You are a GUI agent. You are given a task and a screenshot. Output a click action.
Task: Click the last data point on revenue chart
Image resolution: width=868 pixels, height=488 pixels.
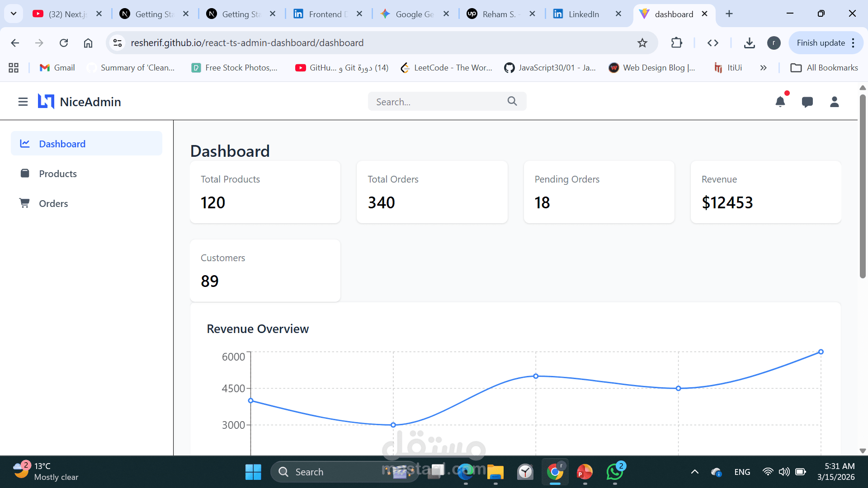coord(821,352)
